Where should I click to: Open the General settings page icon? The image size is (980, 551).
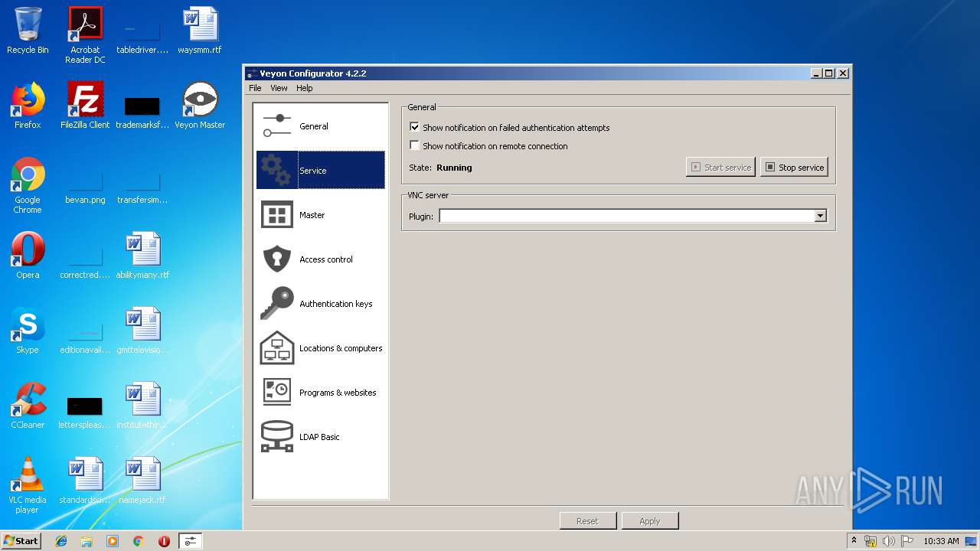coord(277,126)
